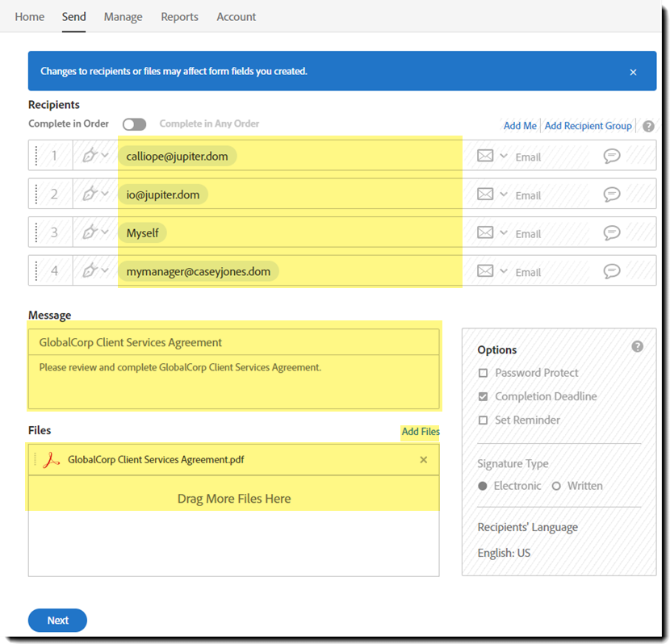Enable the Password Protect checkbox
This screenshot has width=670, height=644.
[x=483, y=373]
